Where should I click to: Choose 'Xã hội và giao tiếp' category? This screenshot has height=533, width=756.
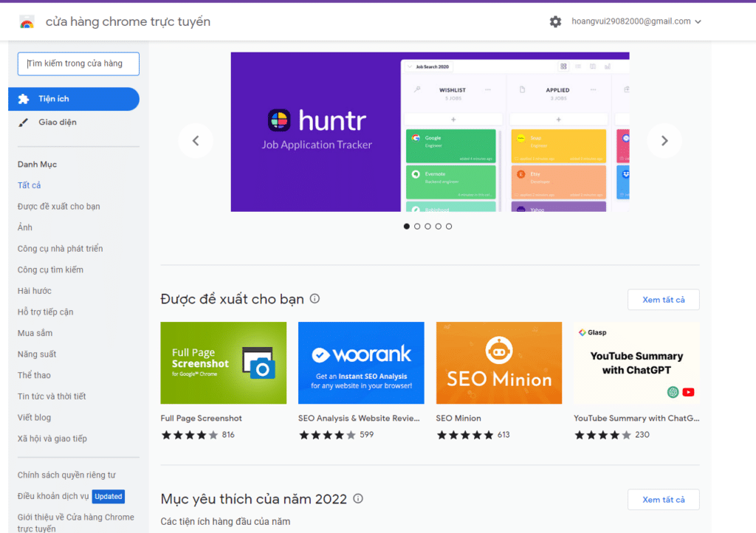pos(52,439)
